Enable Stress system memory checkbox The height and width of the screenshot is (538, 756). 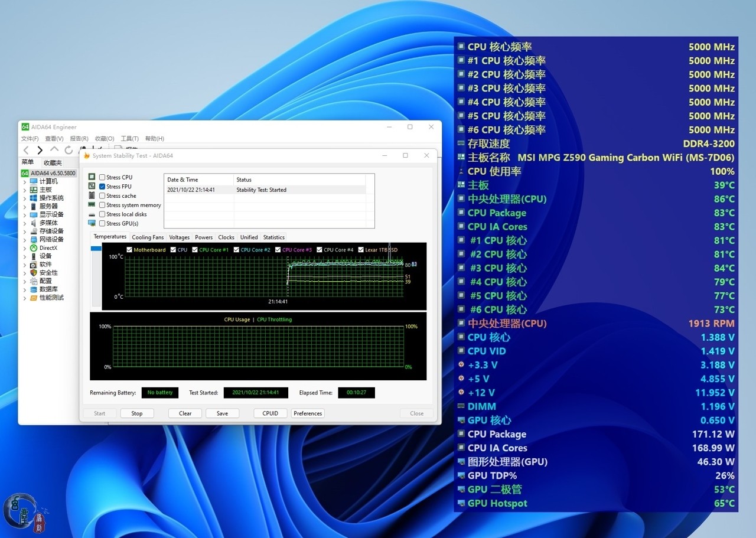[102, 205]
